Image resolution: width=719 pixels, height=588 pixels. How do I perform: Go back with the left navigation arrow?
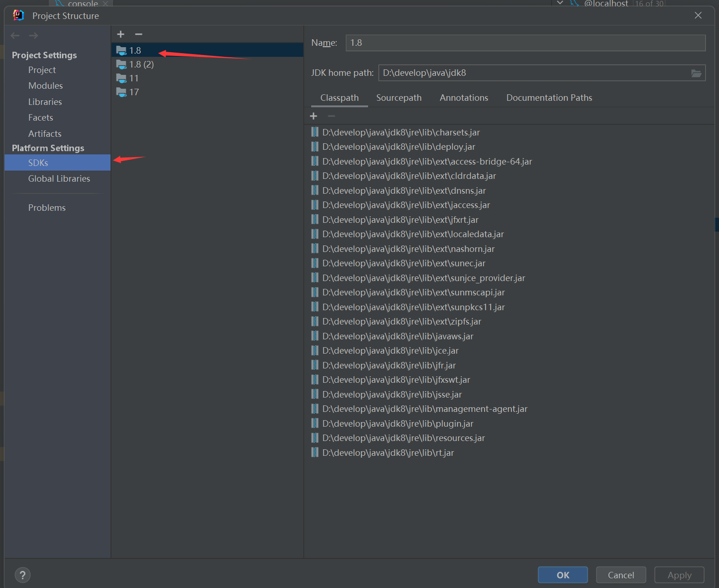click(15, 36)
